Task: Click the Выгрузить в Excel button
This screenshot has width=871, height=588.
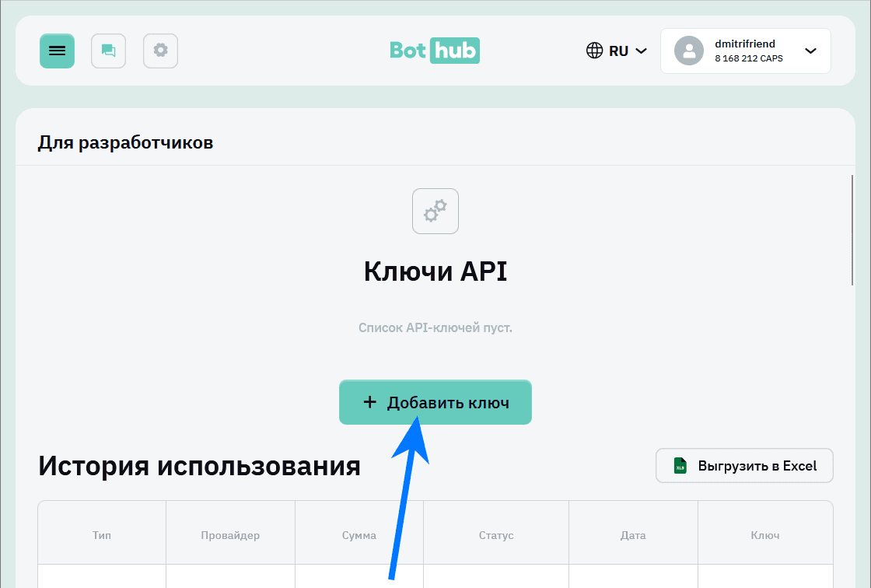Action: pos(744,465)
